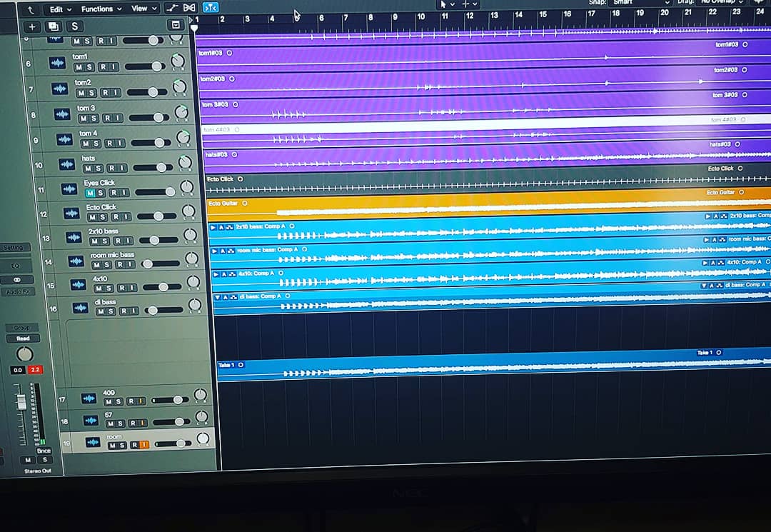771x532 pixels.
Task: Click the playhead marker at bar 1
Action: [x=194, y=28]
